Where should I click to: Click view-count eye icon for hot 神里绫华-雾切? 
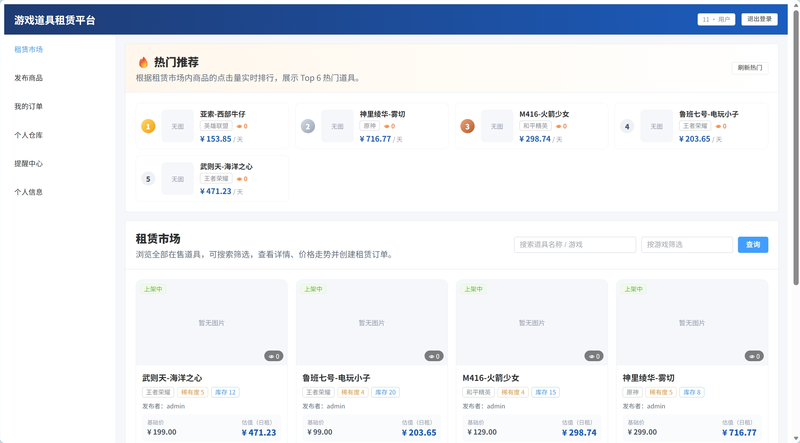[386, 127]
